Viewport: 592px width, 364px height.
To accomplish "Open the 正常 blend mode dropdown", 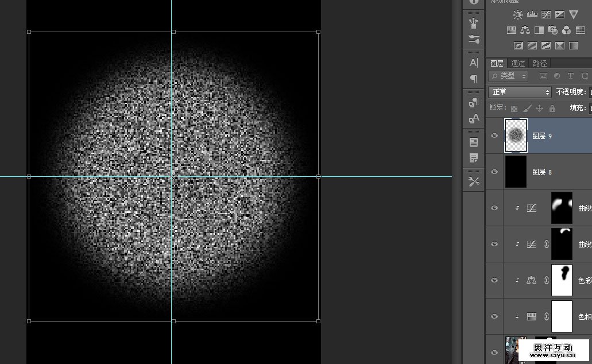I will [x=520, y=92].
